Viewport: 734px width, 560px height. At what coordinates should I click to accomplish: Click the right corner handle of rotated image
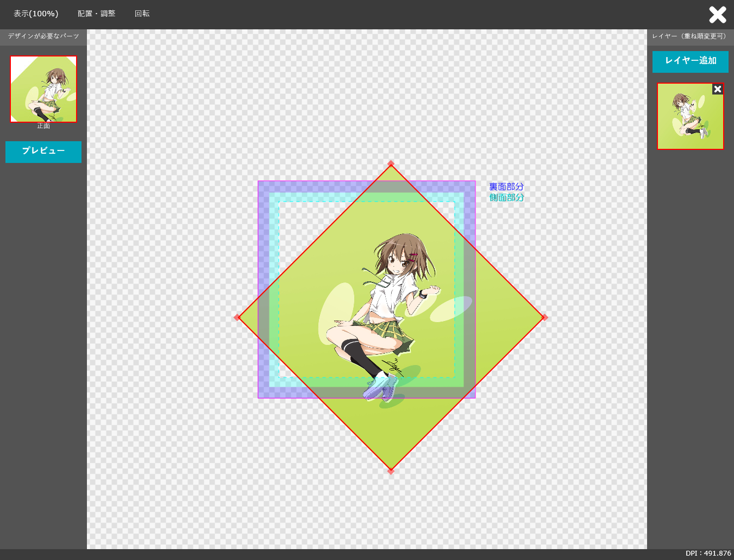pos(545,317)
